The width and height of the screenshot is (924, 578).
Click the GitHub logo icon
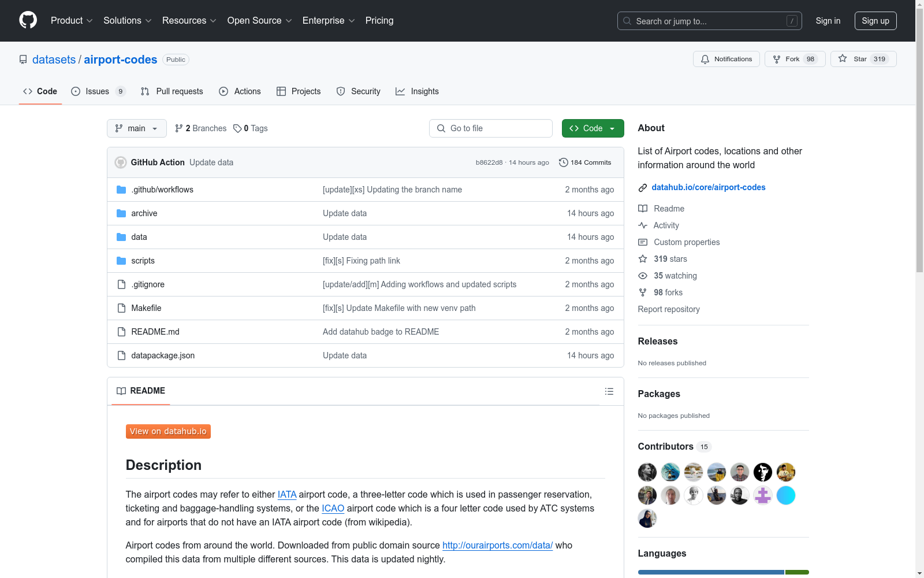point(28,20)
